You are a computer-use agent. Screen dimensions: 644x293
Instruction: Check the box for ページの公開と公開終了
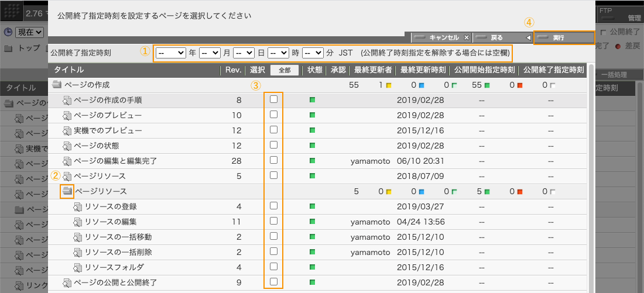(x=273, y=281)
